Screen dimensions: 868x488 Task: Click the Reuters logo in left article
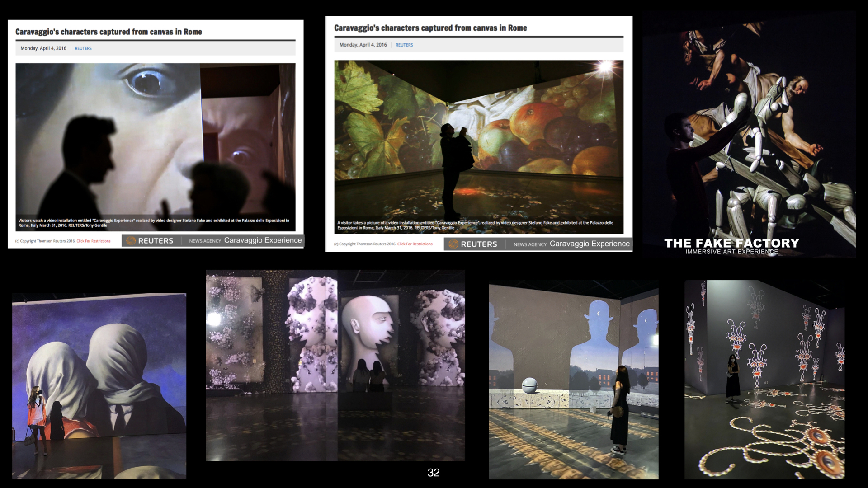point(150,241)
